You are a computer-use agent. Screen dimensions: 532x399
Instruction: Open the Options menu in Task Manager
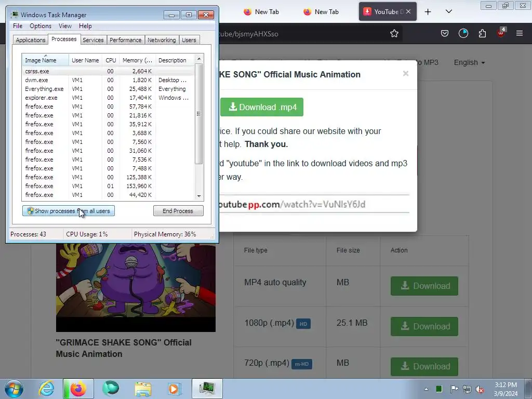[41, 26]
